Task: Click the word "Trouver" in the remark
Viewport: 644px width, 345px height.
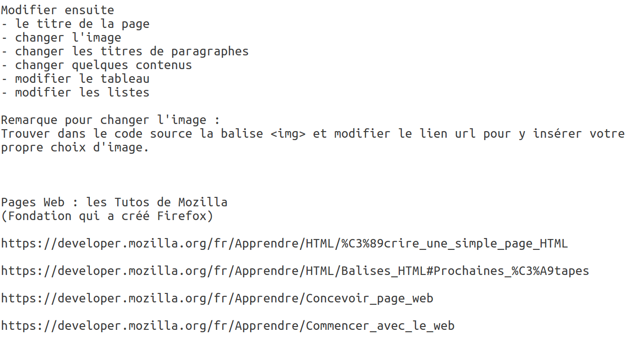Action: (26, 133)
